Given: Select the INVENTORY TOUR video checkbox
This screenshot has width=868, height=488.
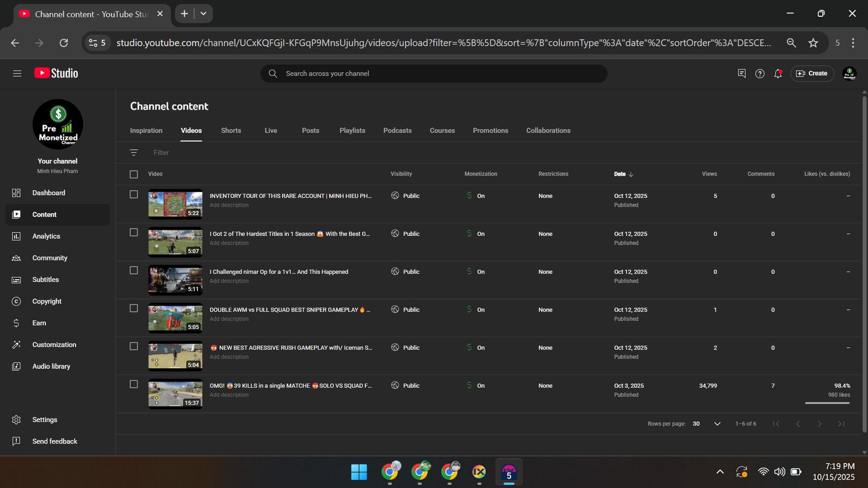Looking at the screenshot, I should pyautogui.click(x=134, y=195).
